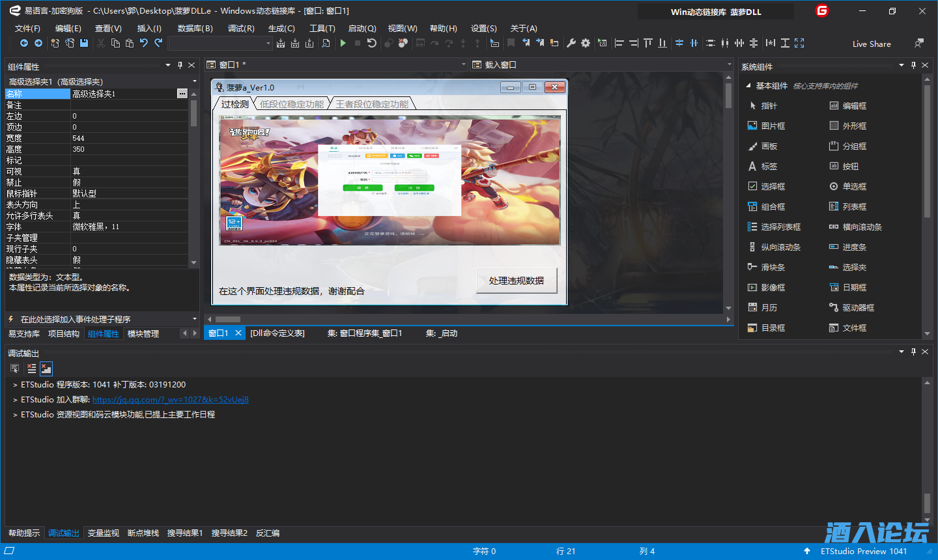Open the event handler subroutine dropdown
The width and height of the screenshot is (938, 560).
click(194, 319)
